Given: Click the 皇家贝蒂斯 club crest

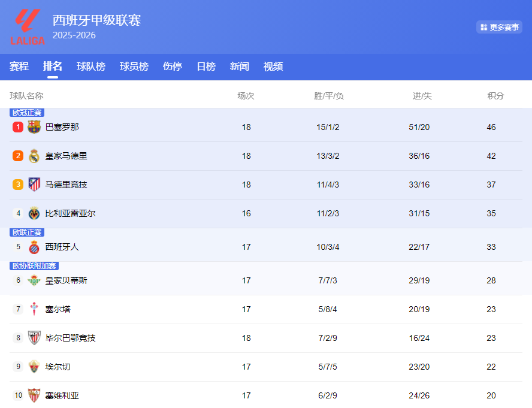Looking at the screenshot, I should tap(34, 280).
